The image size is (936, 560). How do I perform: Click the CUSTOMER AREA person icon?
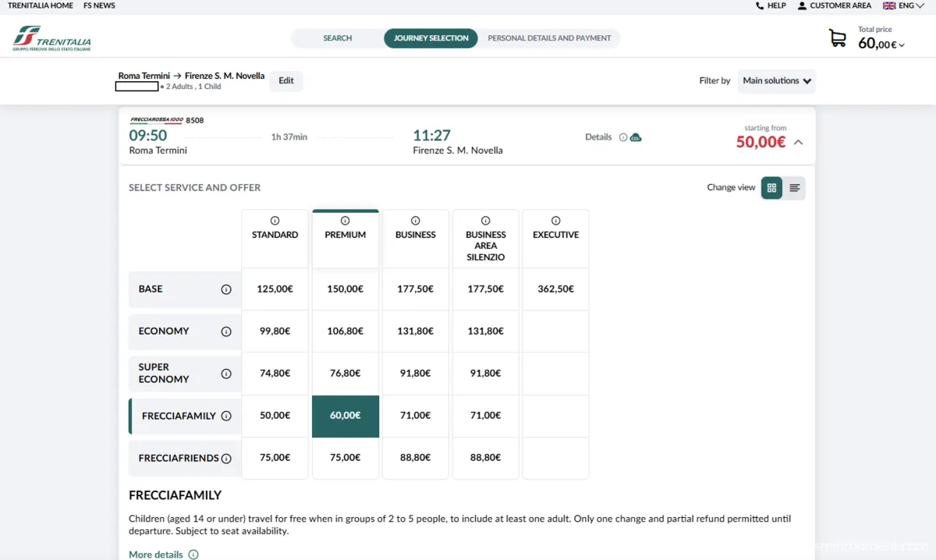[802, 5]
